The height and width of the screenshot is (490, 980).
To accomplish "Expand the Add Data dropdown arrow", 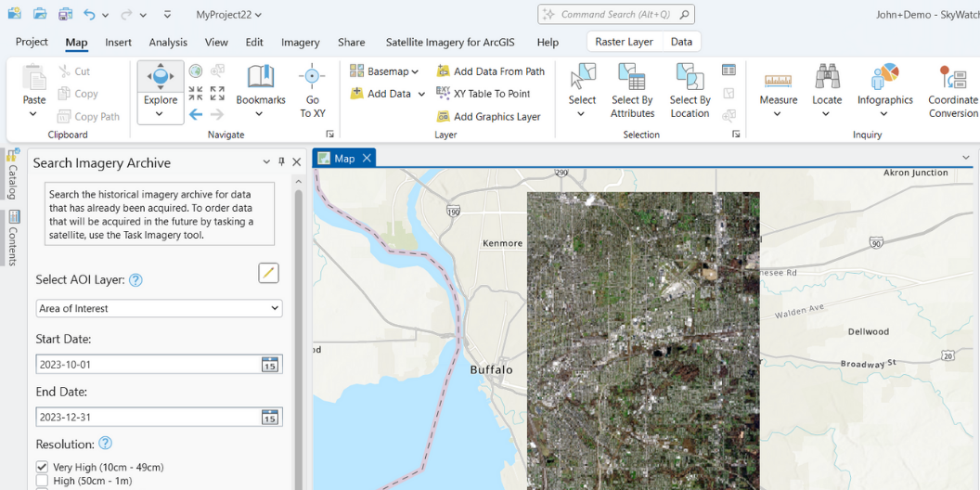I will click(422, 94).
